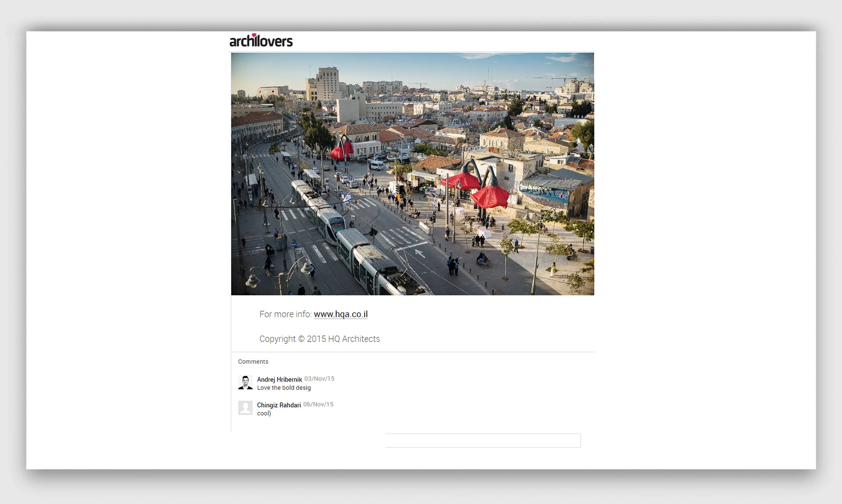Click the 06/Nov/15 comment date
The width and height of the screenshot is (842, 504).
[x=318, y=404]
